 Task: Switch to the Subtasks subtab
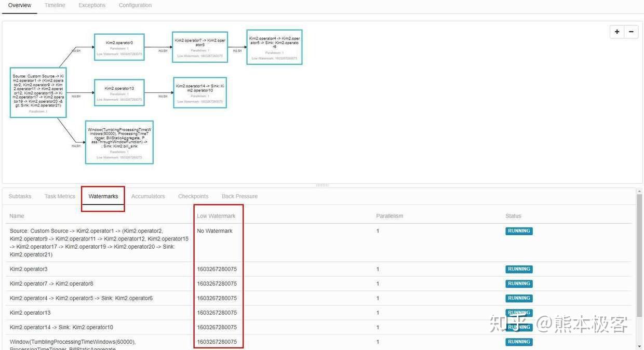pyautogui.click(x=20, y=196)
